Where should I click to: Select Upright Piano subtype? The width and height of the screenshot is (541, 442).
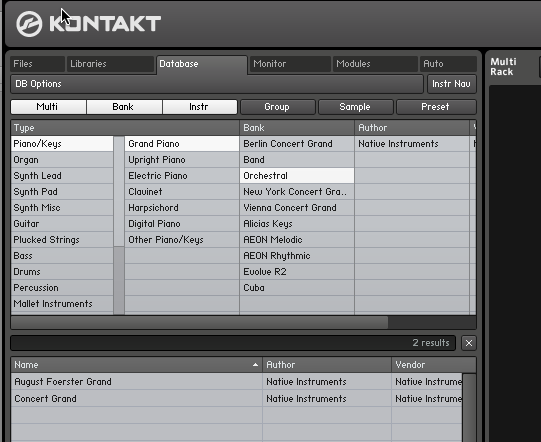tap(182, 160)
